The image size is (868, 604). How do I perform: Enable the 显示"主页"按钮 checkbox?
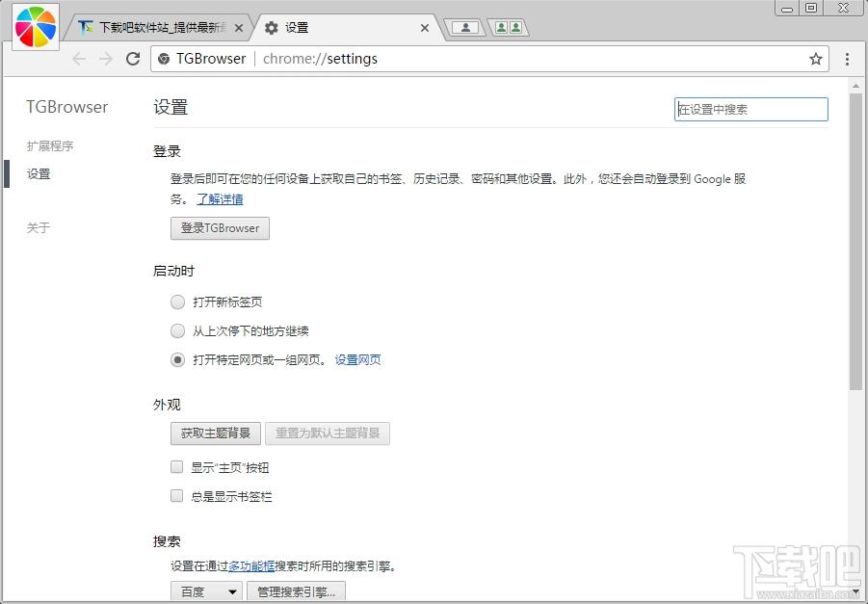176,466
